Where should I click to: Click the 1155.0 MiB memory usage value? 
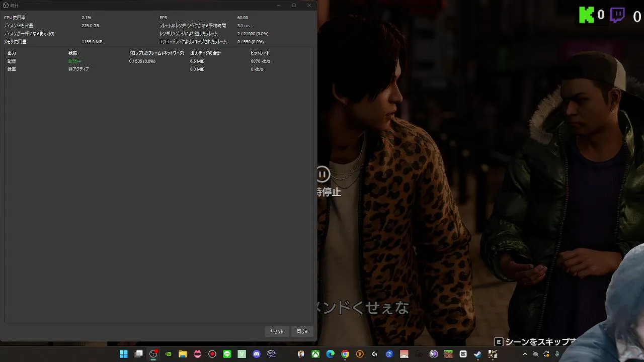92,42
